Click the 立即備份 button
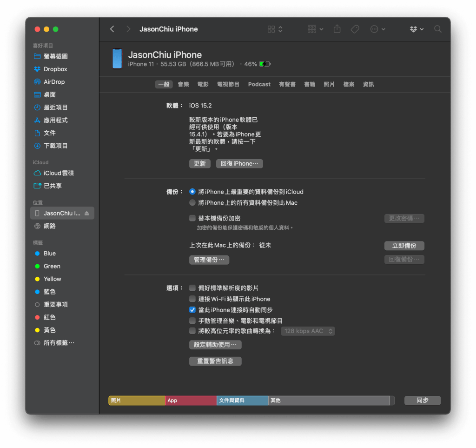The width and height of the screenshot is (476, 448). [404, 246]
